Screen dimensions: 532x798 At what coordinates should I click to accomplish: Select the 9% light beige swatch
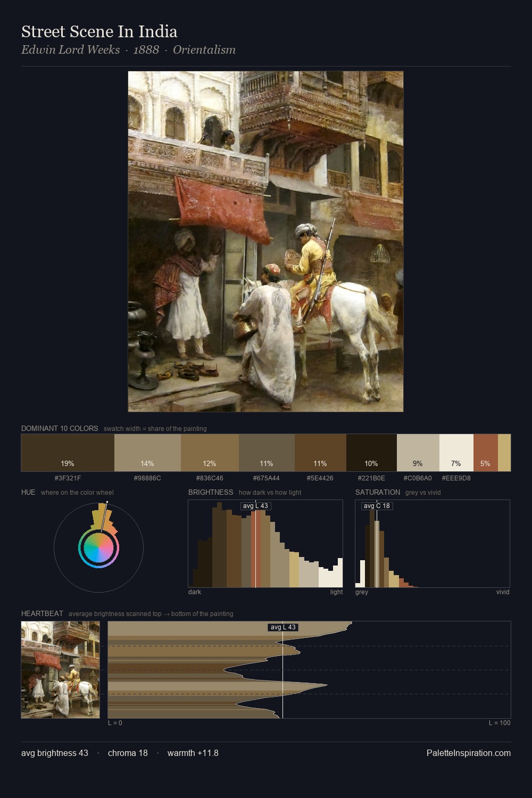(x=418, y=453)
